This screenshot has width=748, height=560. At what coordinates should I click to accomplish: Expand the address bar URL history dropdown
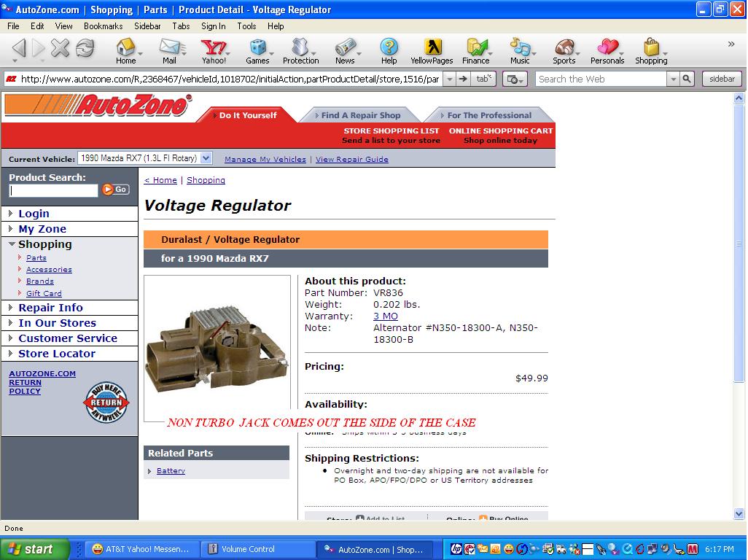click(x=449, y=79)
